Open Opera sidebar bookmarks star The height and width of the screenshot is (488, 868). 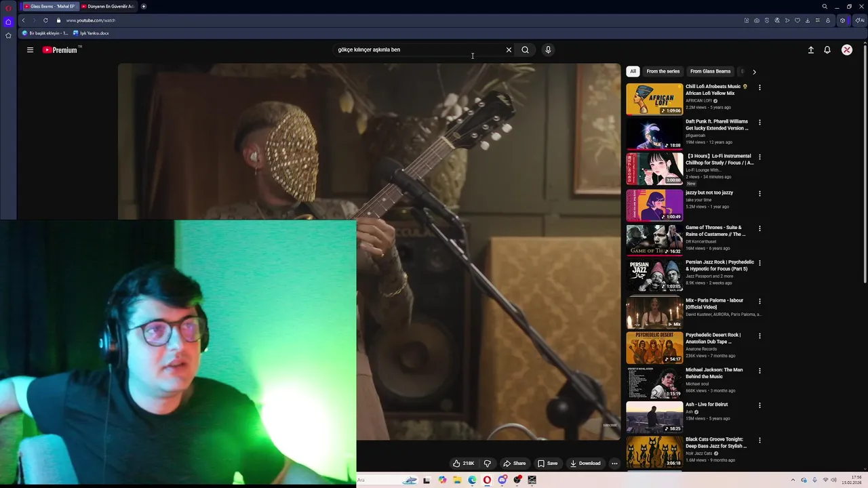click(x=8, y=35)
